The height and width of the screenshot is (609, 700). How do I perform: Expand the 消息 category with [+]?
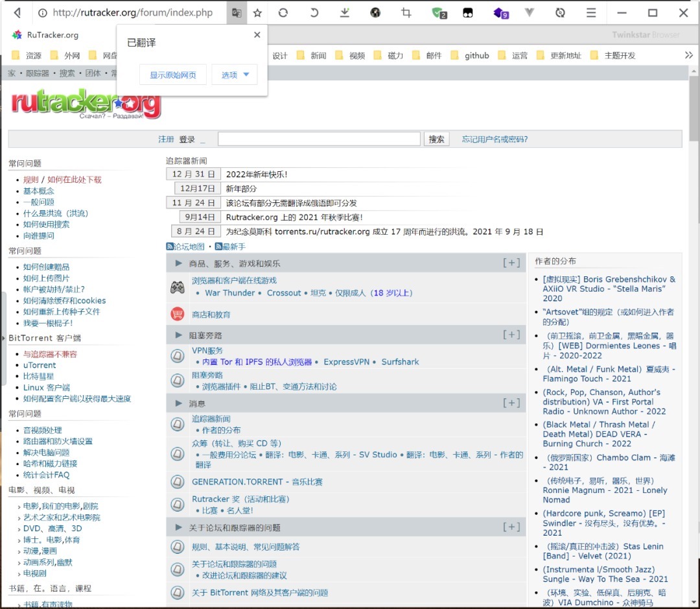511,403
